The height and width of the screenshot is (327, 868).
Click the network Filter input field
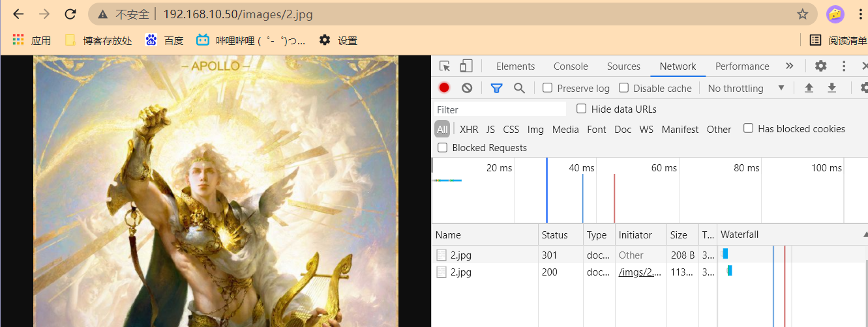pos(500,109)
